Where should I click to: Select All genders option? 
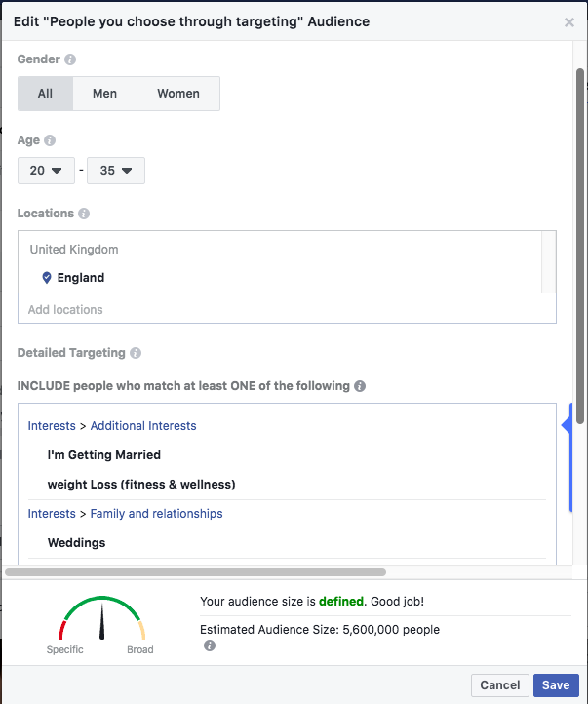(x=45, y=94)
